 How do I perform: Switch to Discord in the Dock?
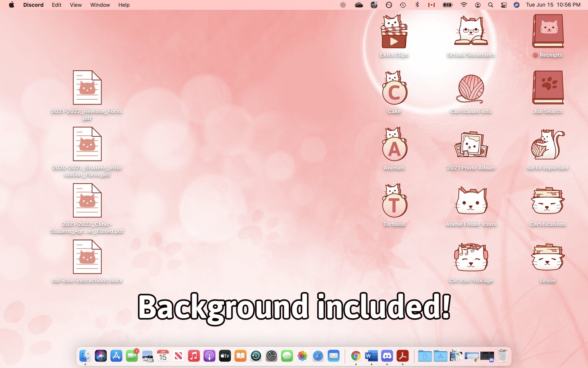(x=387, y=356)
